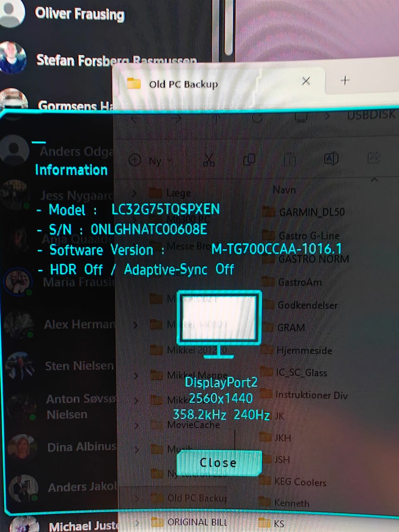The height and width of the screenshot is (532, 399).
Task: Click the monitor display icon in overlay
Action: (219, 324)
